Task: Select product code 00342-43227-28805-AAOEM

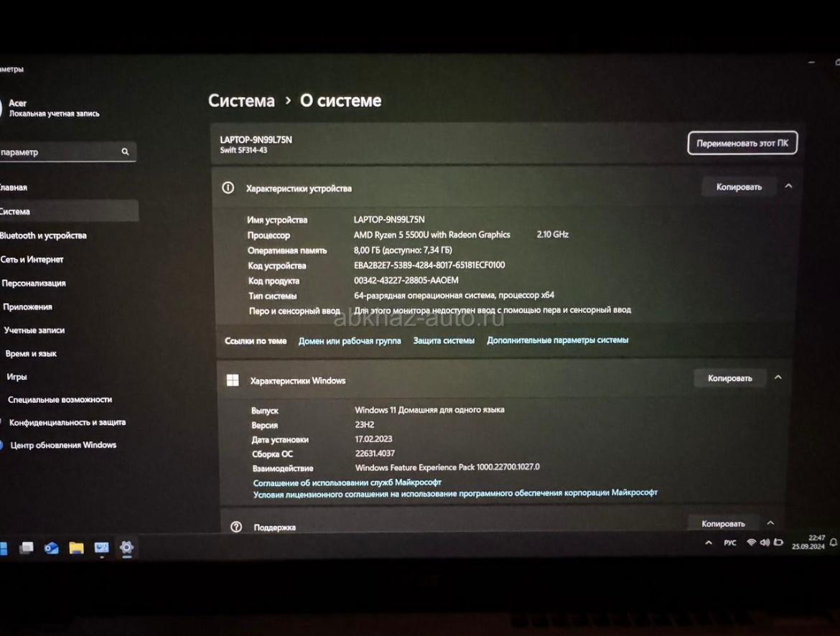Action: pyautogui.click(x=406, y=280)
